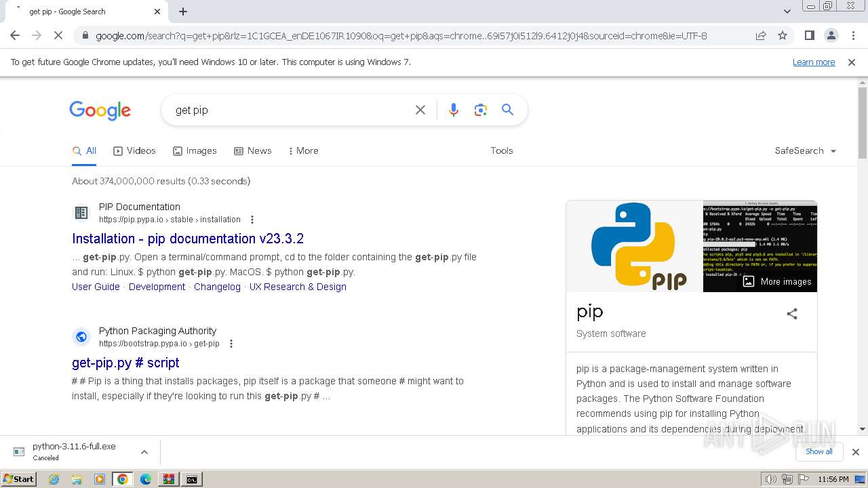This screenshot has width=868, height=488.
Task: Click Python Packaging Authority globe favicon
Action: (81, 337)
